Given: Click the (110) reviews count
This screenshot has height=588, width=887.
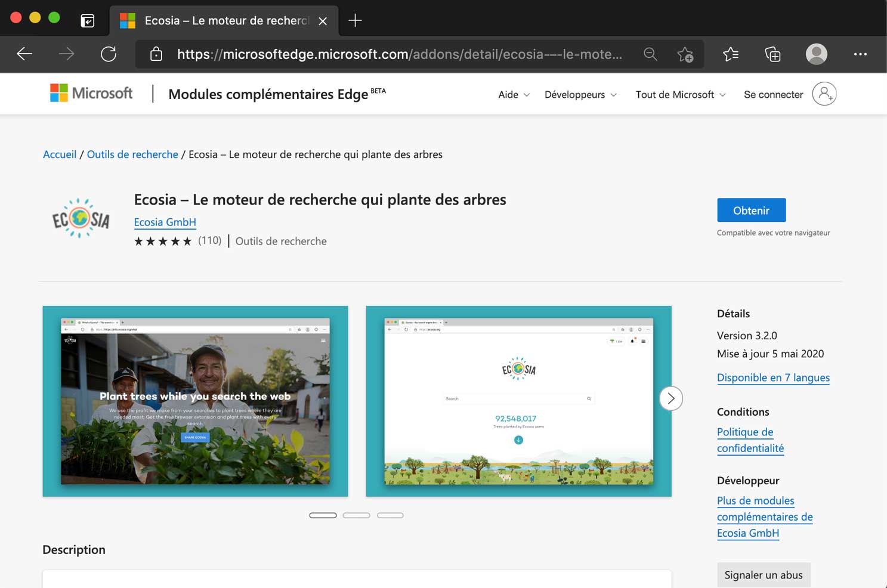Looking at the screenshot, I should point(209,240).
